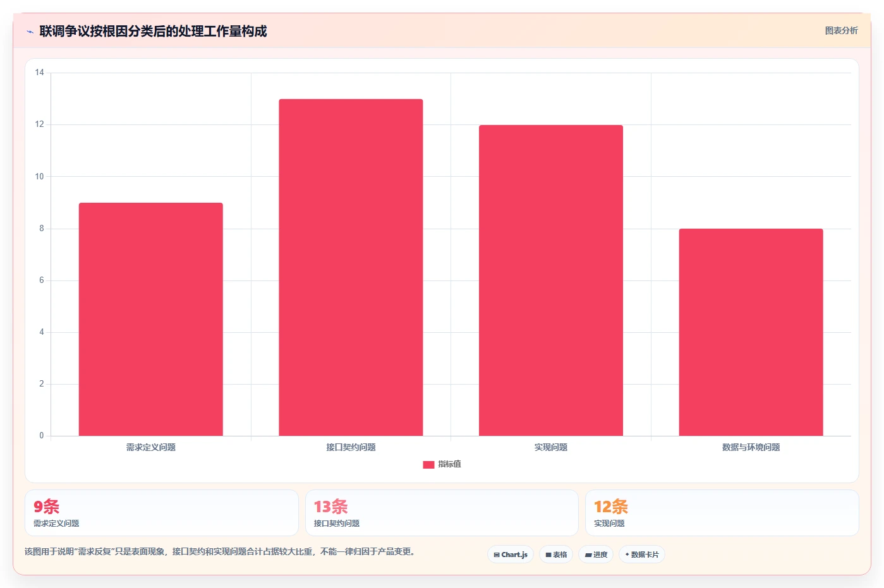Select the 9条 需求定义问题 data card
Screen dimensions: 884x588
(x=162, y=513)
